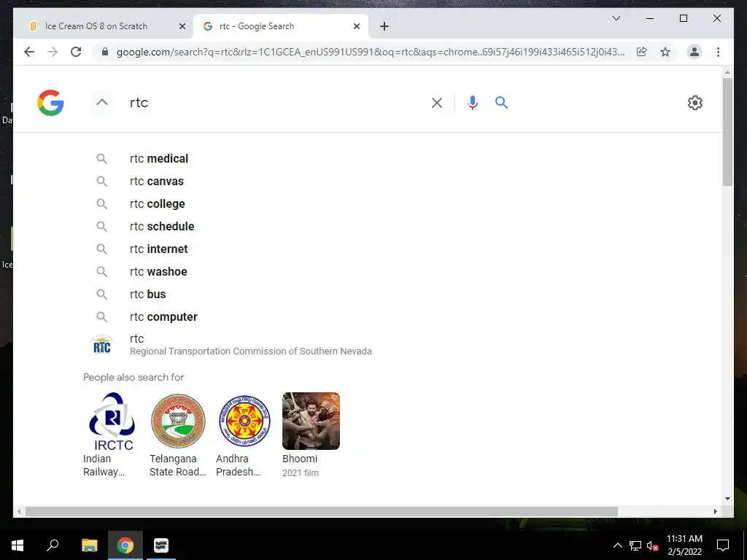747x560 pixels.
Task: Reload the page
Action: 76,52
